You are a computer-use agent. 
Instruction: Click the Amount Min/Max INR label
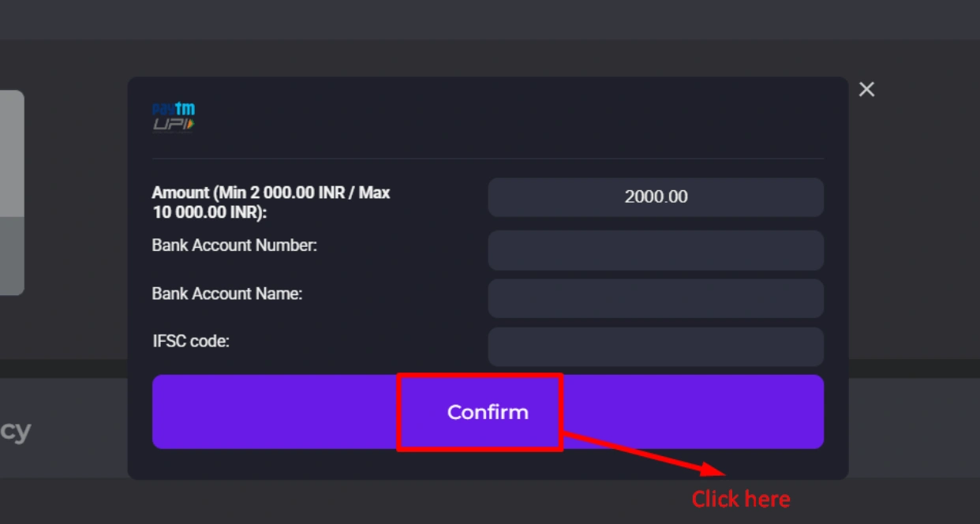pyautogui.click(x=271, y=203)
